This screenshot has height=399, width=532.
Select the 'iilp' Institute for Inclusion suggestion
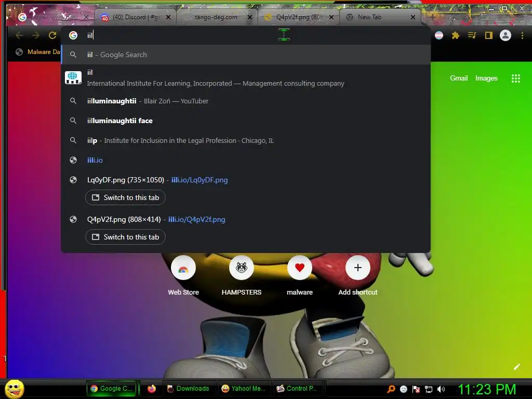point(246,140)
